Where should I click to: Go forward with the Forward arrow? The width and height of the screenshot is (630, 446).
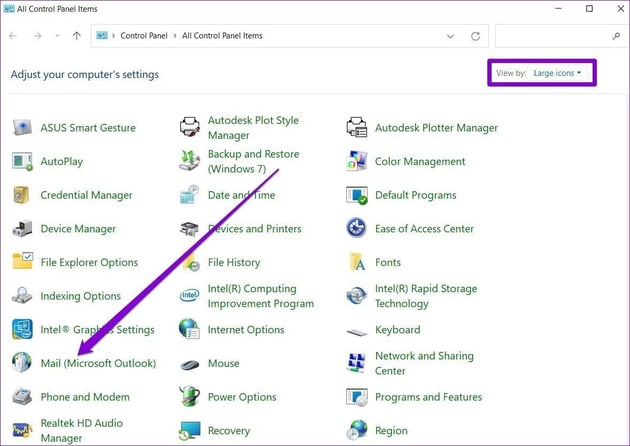pos(37,36)
